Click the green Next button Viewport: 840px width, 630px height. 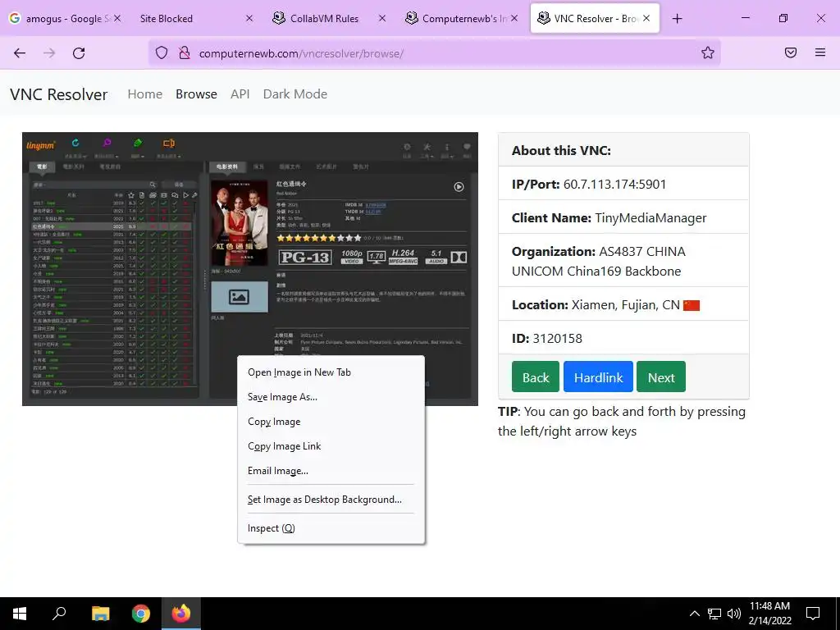click(x=661, y=377)
